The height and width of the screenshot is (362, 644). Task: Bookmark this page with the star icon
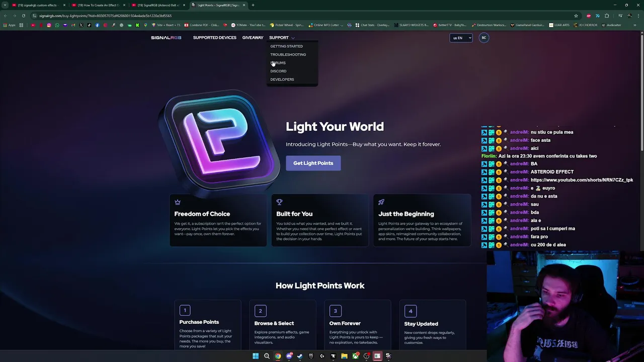pos(576,16)
